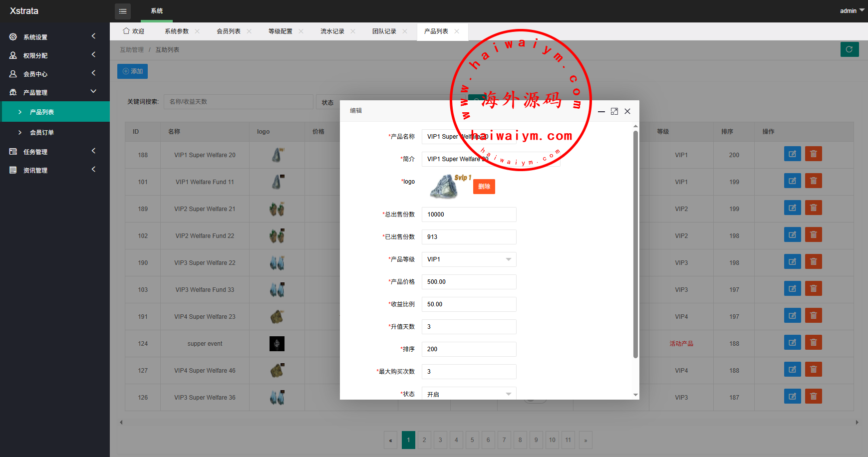Image resolution: width=868 pixels, height=457 pixels.
Task: Click the dialog vertical scrollbar
Action: pos(635,244)
